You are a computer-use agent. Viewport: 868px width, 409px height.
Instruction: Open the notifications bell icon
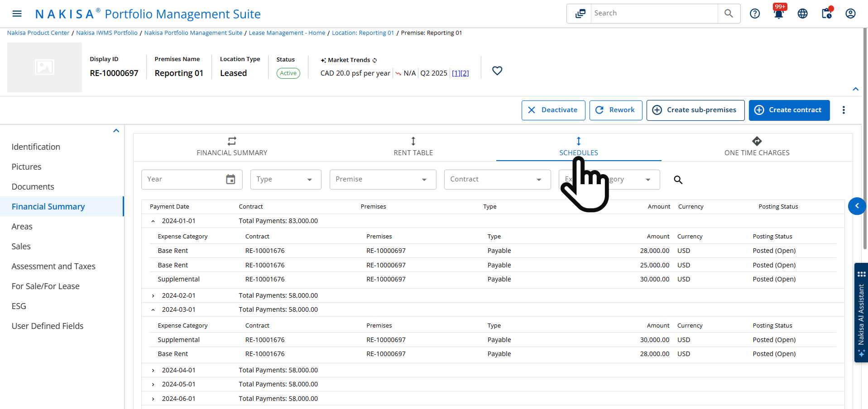coord(778,14)
